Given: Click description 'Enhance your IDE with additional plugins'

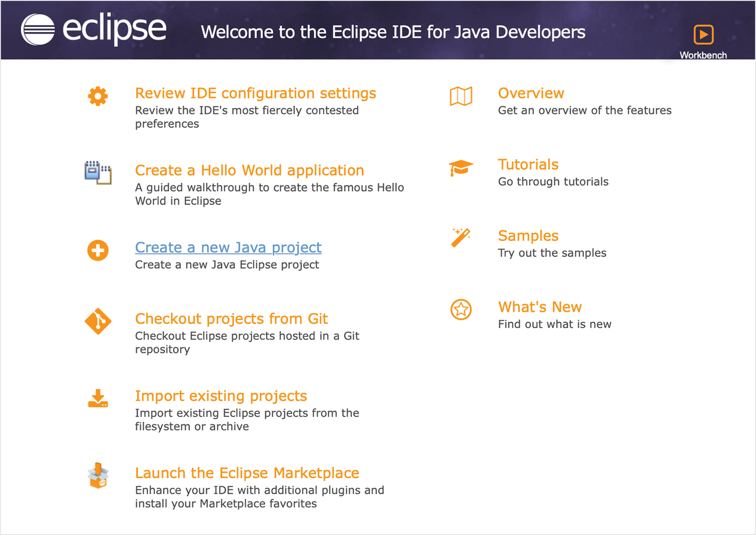Looking at the screenshot, I should (260, 497).
